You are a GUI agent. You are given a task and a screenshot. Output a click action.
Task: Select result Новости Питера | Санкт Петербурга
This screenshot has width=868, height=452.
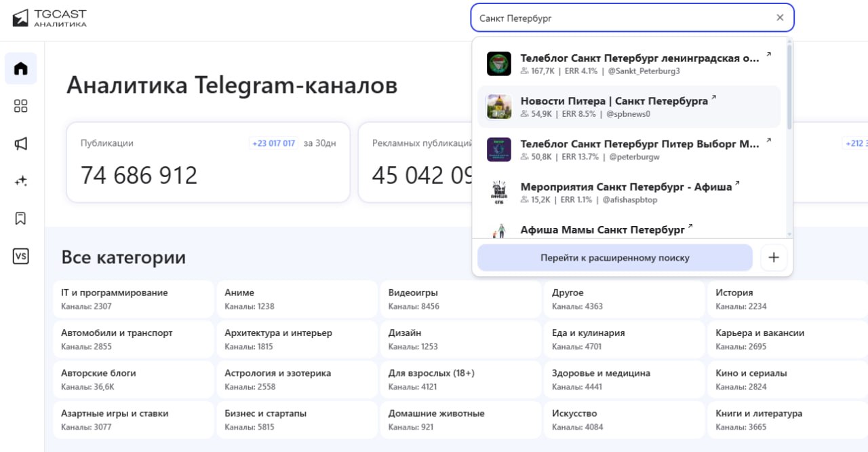click(629, 107)
